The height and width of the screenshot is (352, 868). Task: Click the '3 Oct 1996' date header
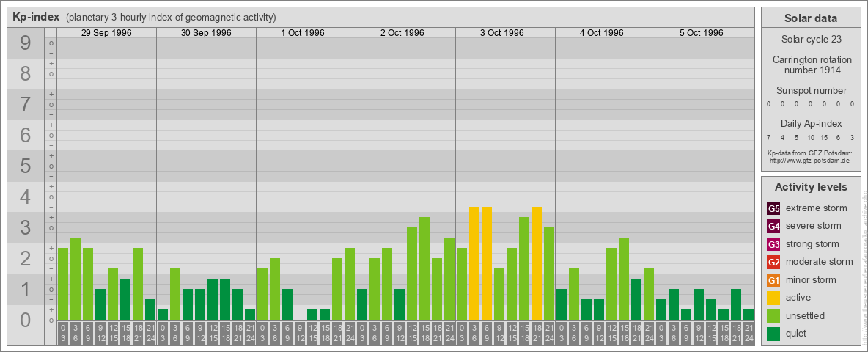point(501,33)
